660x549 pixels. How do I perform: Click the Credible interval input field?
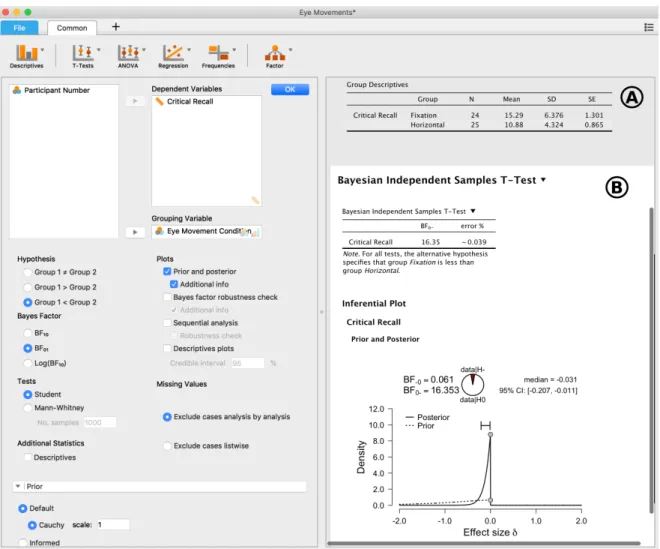[x=248, y=363]
